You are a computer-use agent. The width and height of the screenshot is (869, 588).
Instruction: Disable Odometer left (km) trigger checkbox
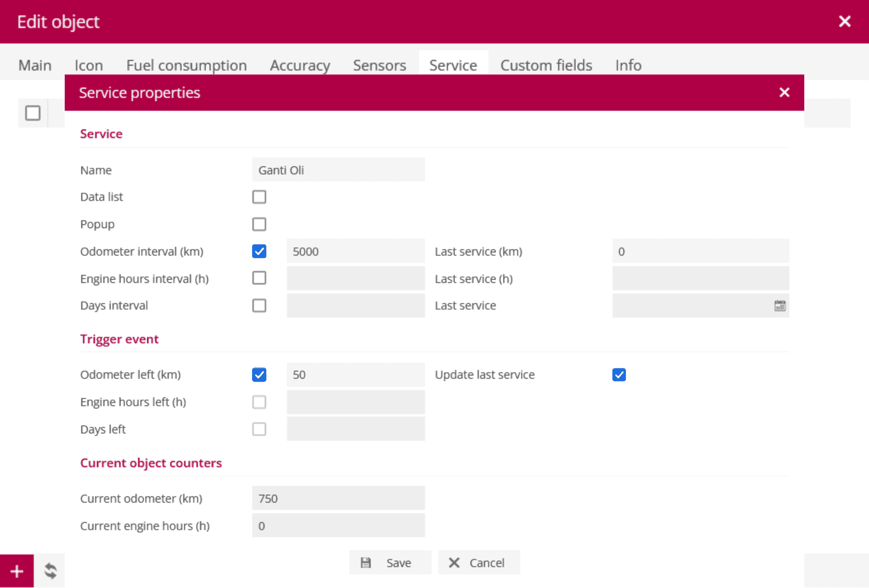point(259,375)
